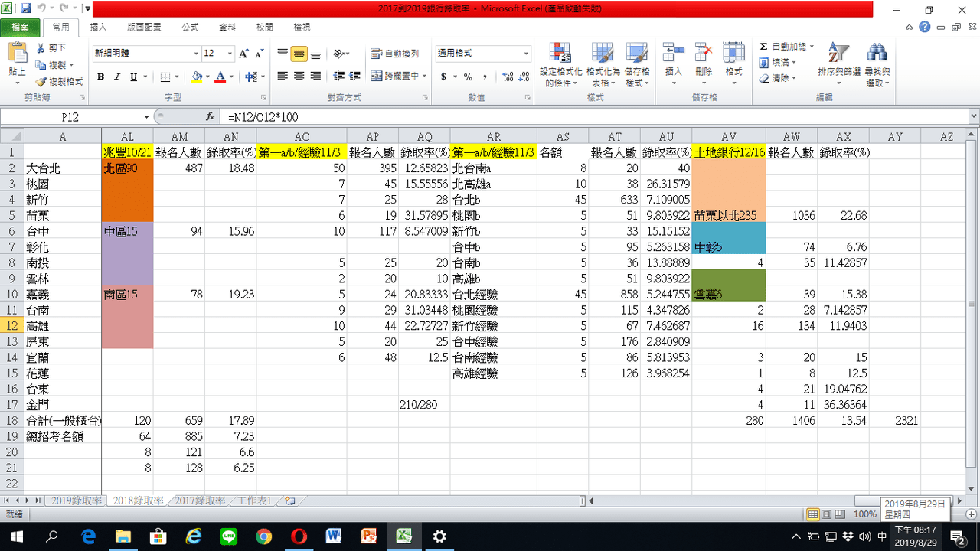Open the File (檔案) tab
This screenshot has width=980, height=551.
[x=21, y=27]
